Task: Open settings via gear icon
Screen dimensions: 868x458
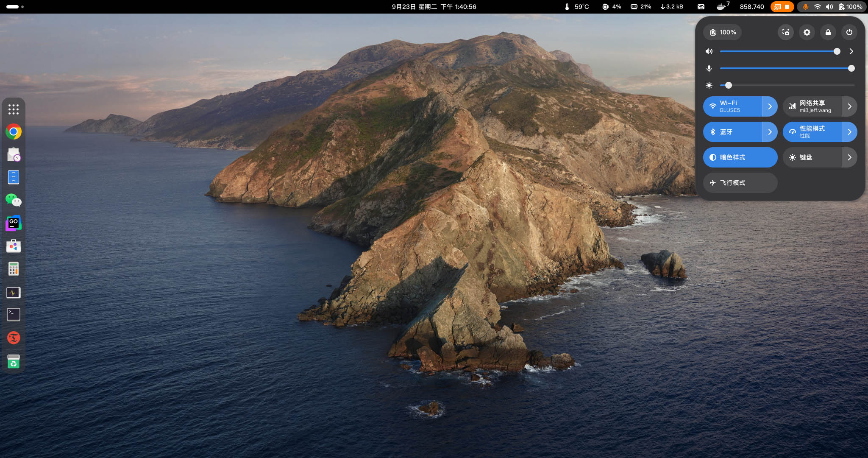Action: pyautogui.click(x=807, y=32)
